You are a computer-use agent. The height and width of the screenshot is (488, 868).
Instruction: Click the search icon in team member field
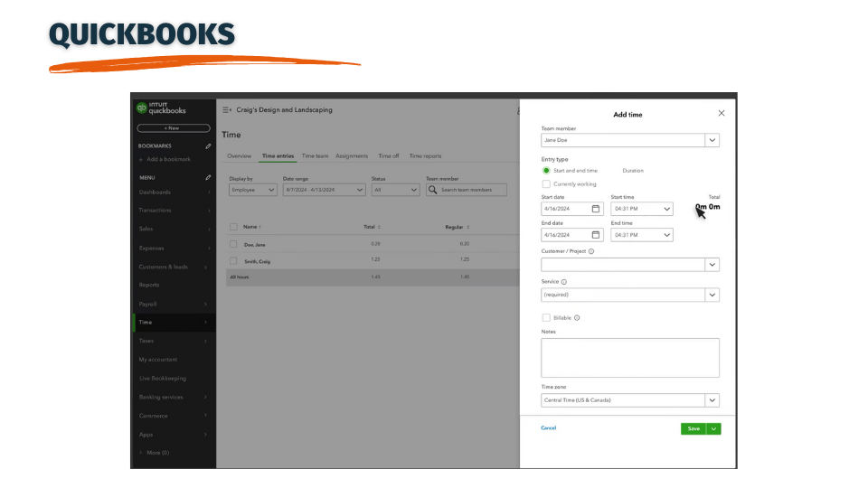[x=433, y=190]
